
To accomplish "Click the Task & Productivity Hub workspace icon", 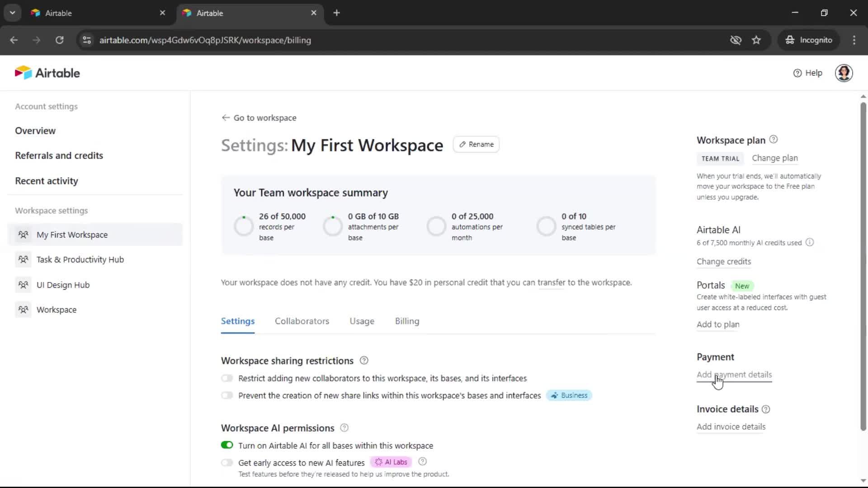I will coord(24,259).
